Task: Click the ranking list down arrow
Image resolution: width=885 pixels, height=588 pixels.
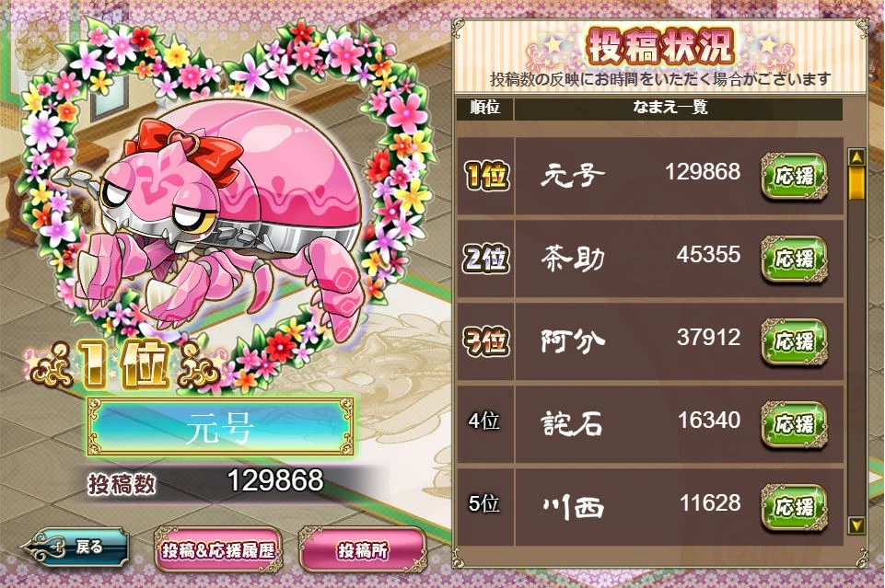Action: [x=856, y=526]
